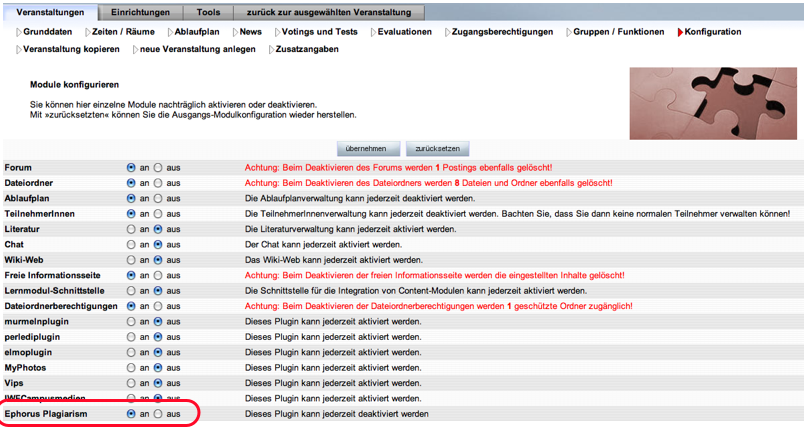Set Forum module to aus
The image size is (806, 428).
158,168
